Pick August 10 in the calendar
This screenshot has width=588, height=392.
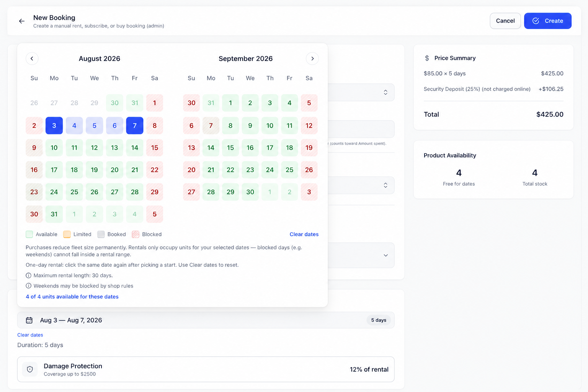coord(54,148)
